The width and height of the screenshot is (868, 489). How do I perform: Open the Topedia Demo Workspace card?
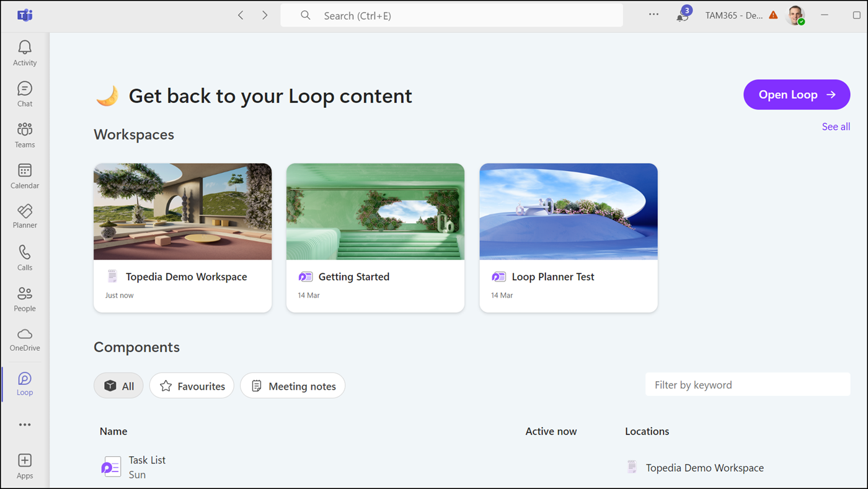coord(182,237)
